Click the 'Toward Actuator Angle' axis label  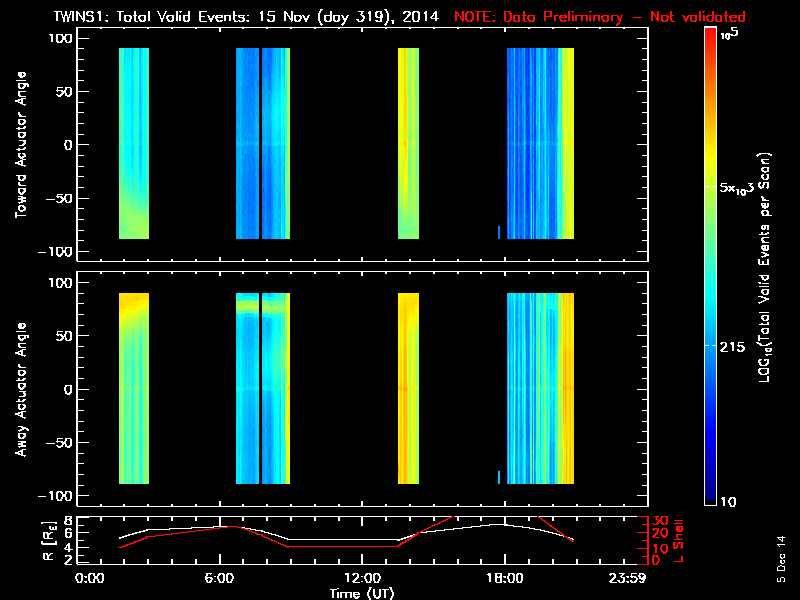[x=18, y=142]
